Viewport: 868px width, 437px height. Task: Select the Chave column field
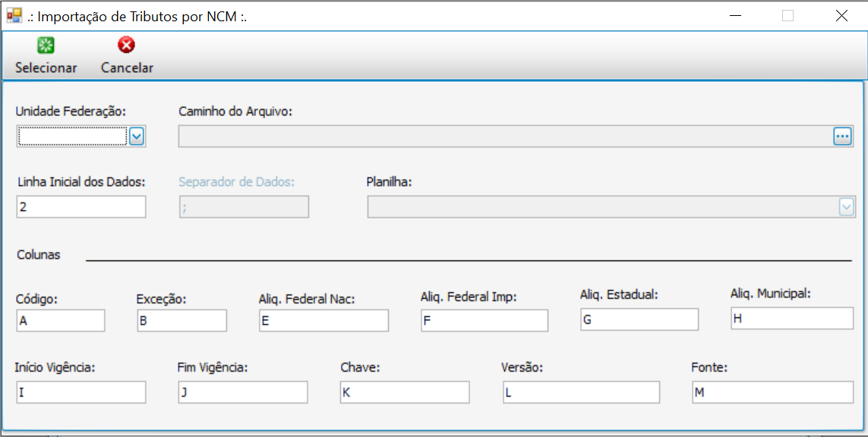(405, 392)
